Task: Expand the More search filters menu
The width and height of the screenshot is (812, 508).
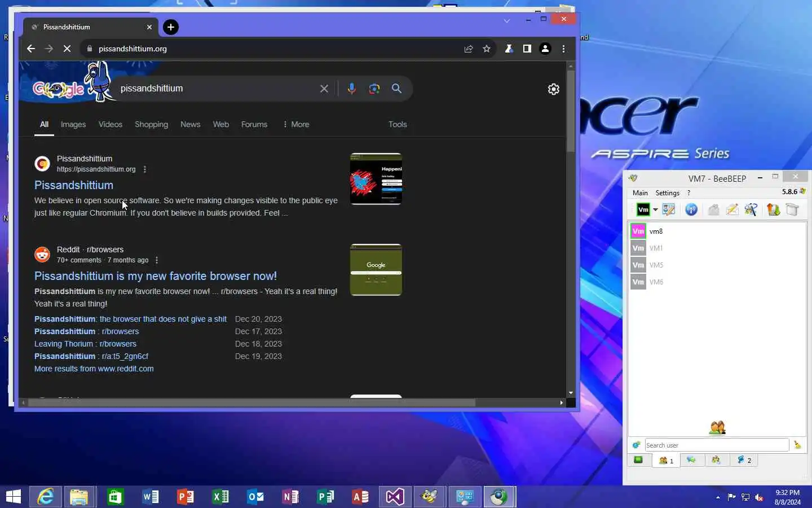Action: [296, 124]
